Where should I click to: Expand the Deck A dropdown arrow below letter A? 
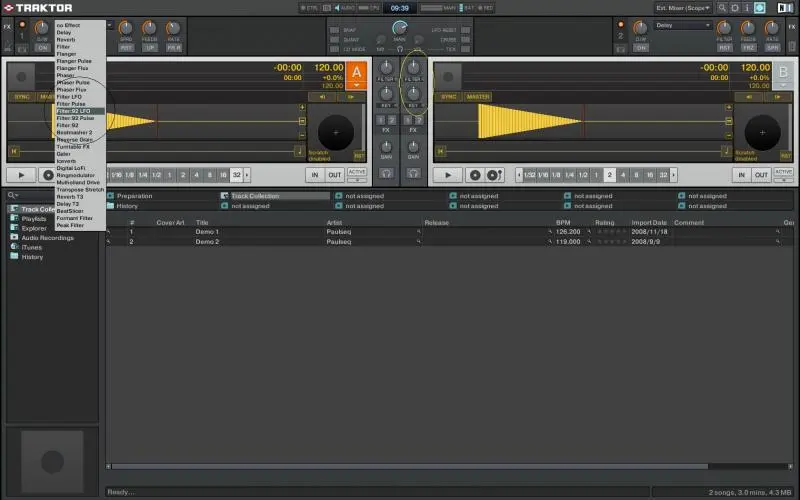pyautogui.click(x=356, y=86)
